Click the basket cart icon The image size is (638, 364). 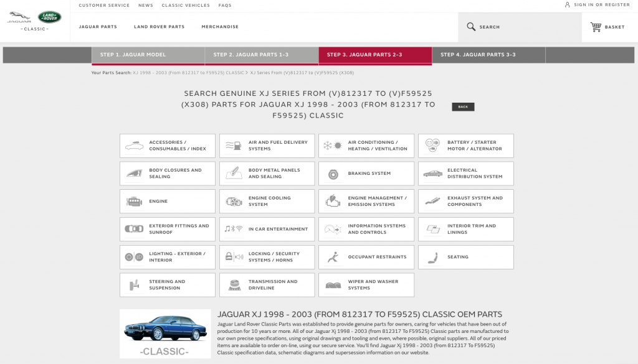[596, 27]
